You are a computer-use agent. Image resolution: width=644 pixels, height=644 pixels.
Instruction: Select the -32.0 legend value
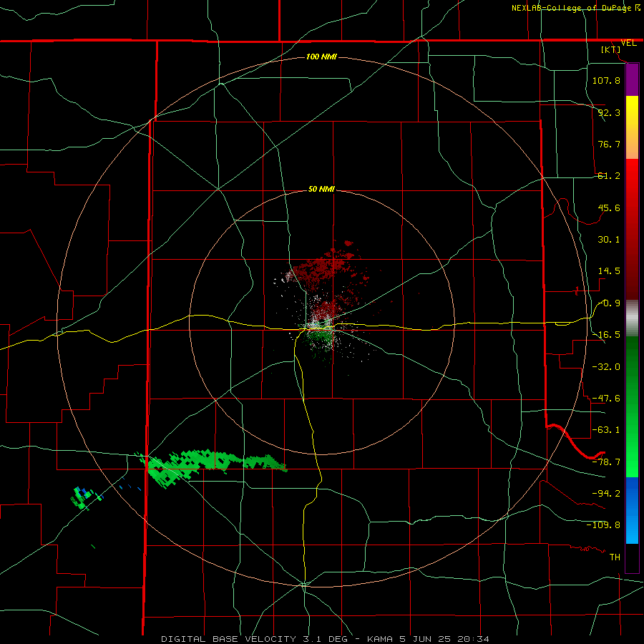tap(606, 366)
